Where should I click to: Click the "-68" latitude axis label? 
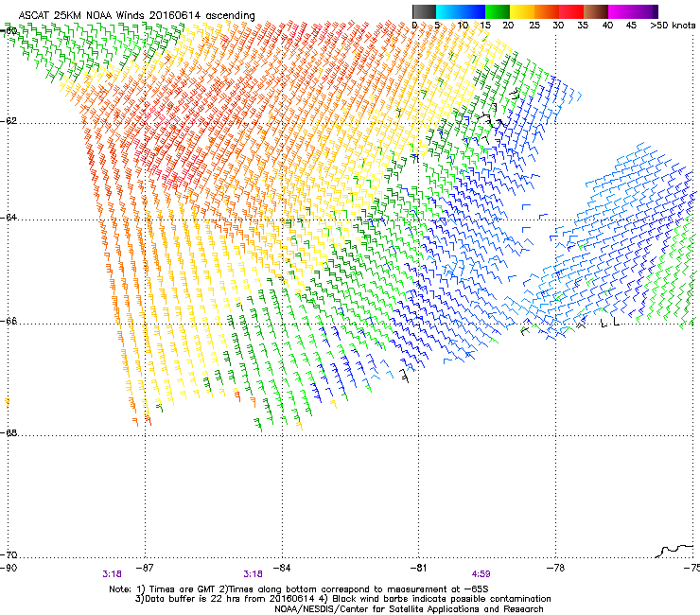tap(9, 432)
